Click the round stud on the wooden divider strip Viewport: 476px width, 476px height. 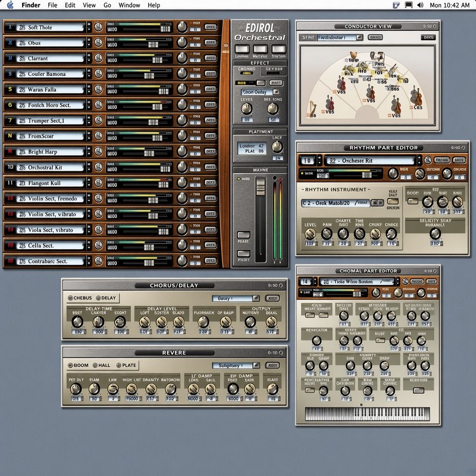point(226,45)
